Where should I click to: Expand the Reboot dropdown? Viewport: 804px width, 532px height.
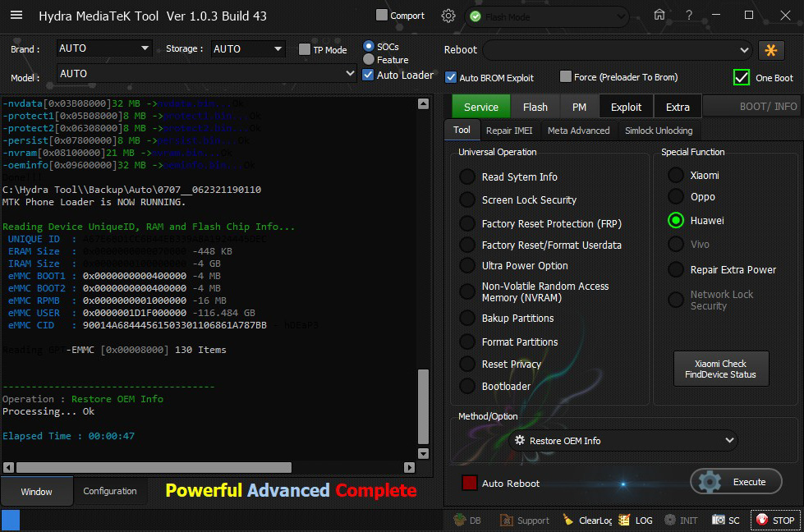point(618,50)
